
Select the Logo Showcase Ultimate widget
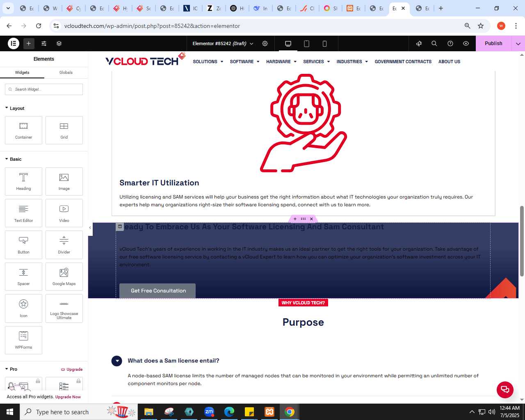pos(64,308)
